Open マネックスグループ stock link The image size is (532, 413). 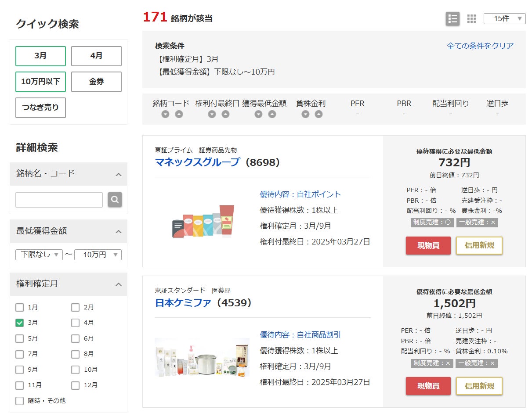[x=198, y=162]
